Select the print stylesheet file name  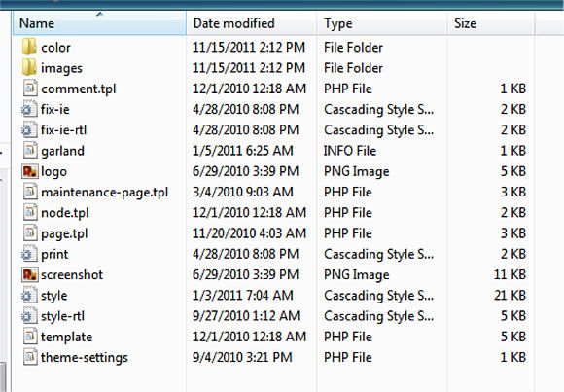(x=54, y=254)
